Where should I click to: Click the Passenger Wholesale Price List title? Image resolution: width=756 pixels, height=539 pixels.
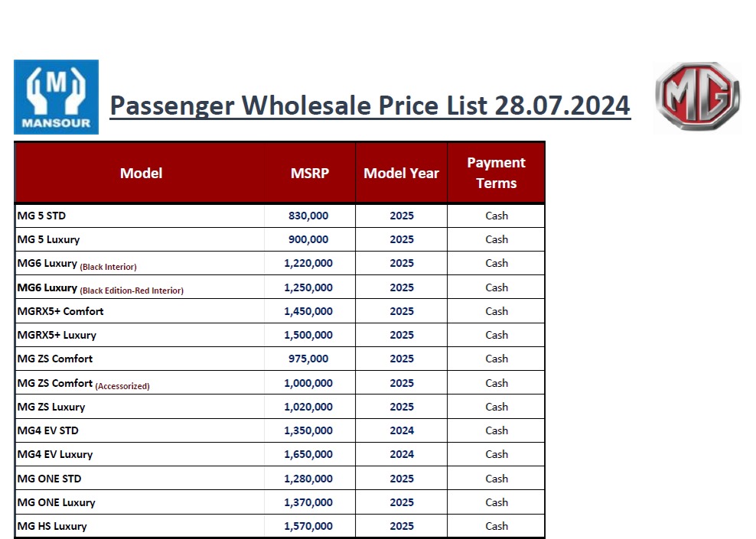point(370,105)
